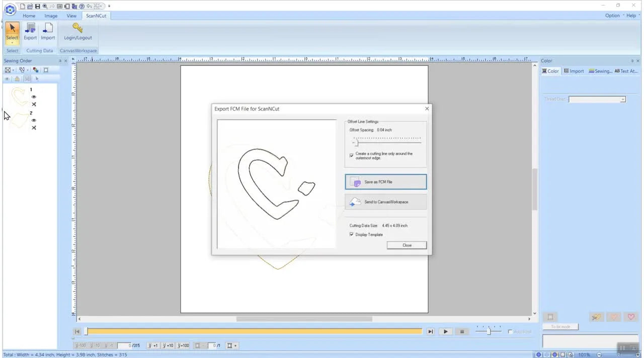The height and width of the screenshot is (358, 644).
Task: Adjust the simulator speed slider
Action: point(489,331)
